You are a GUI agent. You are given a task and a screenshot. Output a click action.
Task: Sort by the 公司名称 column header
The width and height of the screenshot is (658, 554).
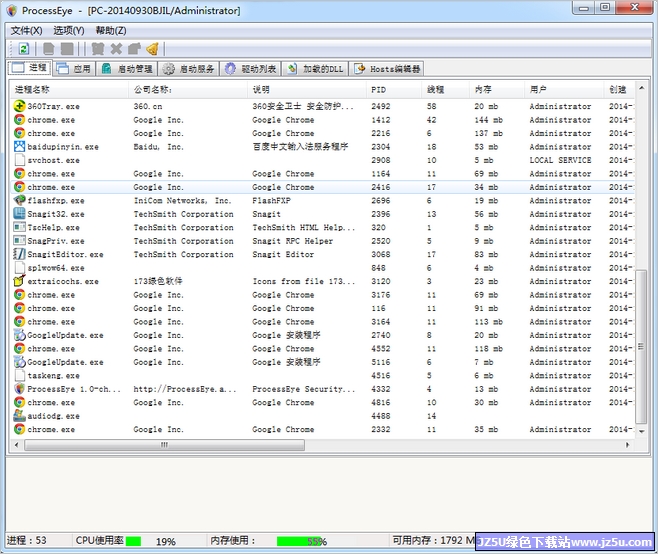pyautogui.click(x=188, y=89)
